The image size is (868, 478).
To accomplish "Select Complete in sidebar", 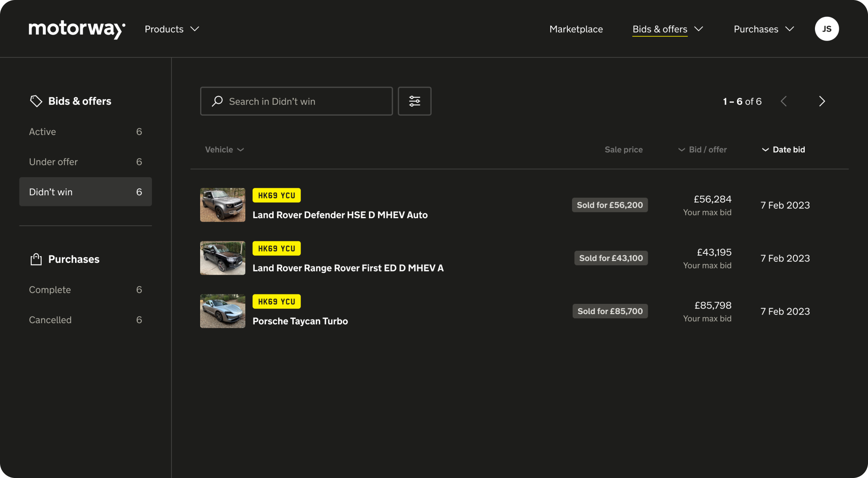I will (86, 289).
